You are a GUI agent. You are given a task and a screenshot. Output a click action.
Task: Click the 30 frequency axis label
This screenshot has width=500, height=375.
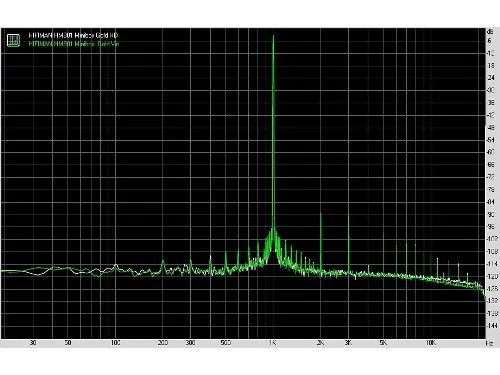point(33,343)
